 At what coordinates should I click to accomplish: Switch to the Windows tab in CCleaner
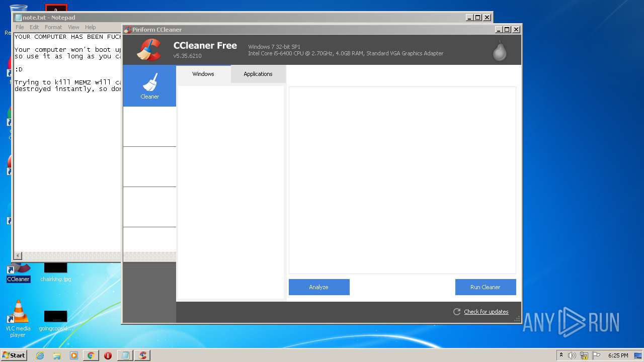point(203,74)
